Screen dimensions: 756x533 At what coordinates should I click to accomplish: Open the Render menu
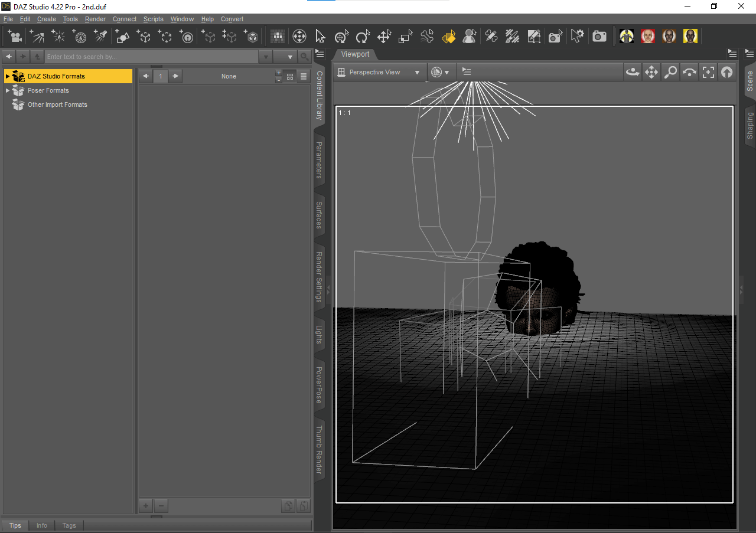[x=95, y=19]
